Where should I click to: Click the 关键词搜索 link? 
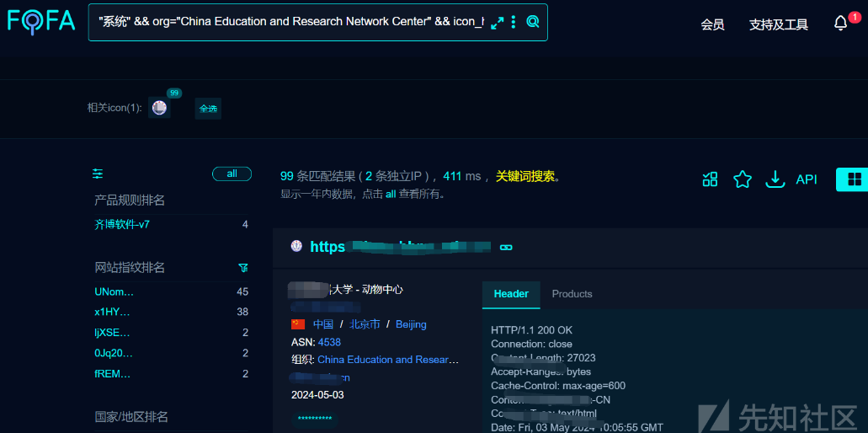[x=525, y=177]
